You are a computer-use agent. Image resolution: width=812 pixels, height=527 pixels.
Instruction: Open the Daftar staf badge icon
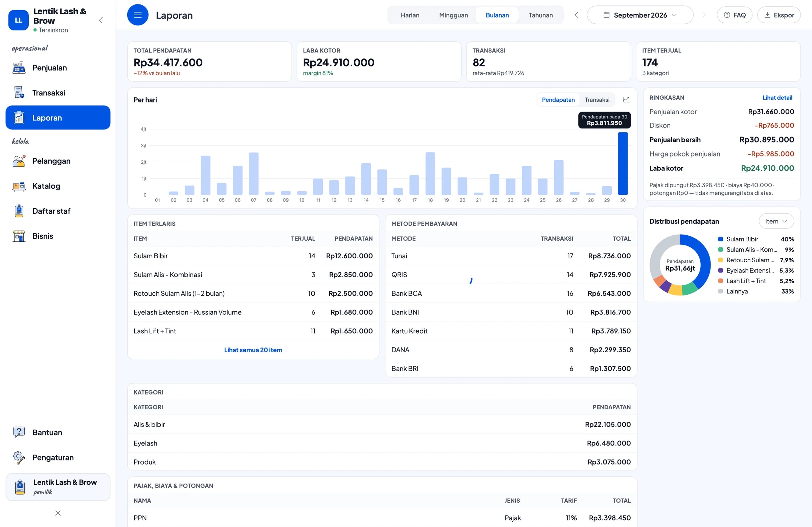point(19,211)
